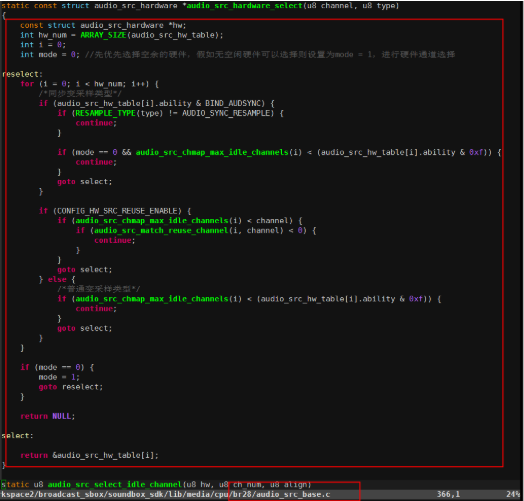
Task: Click the 'int mode = 0;' declaration
Action: [x=50, y=54]
